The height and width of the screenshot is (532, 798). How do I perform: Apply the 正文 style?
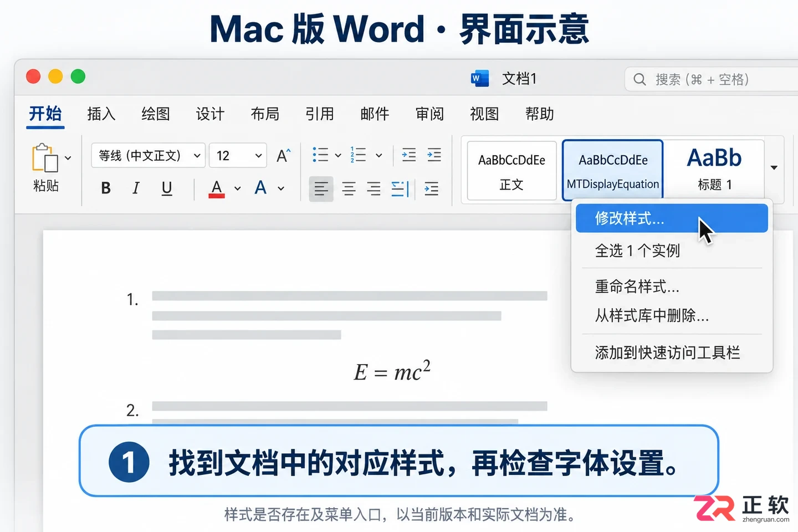511,170
